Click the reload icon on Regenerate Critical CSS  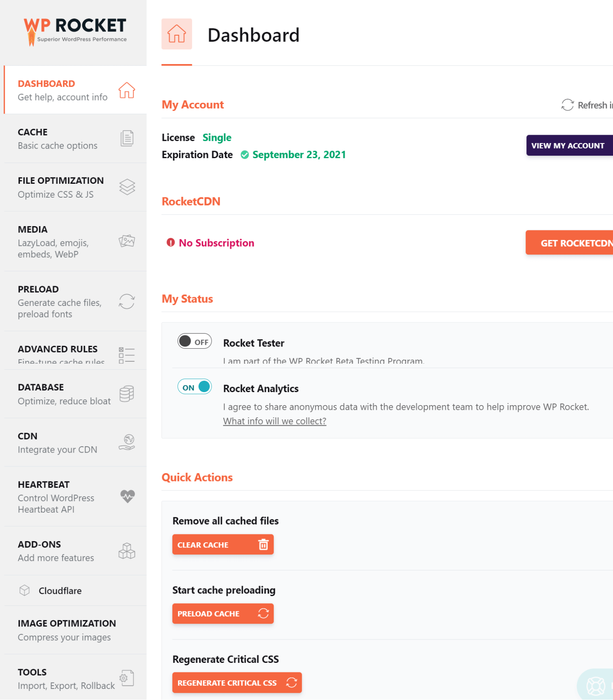[x=291, y=683]
